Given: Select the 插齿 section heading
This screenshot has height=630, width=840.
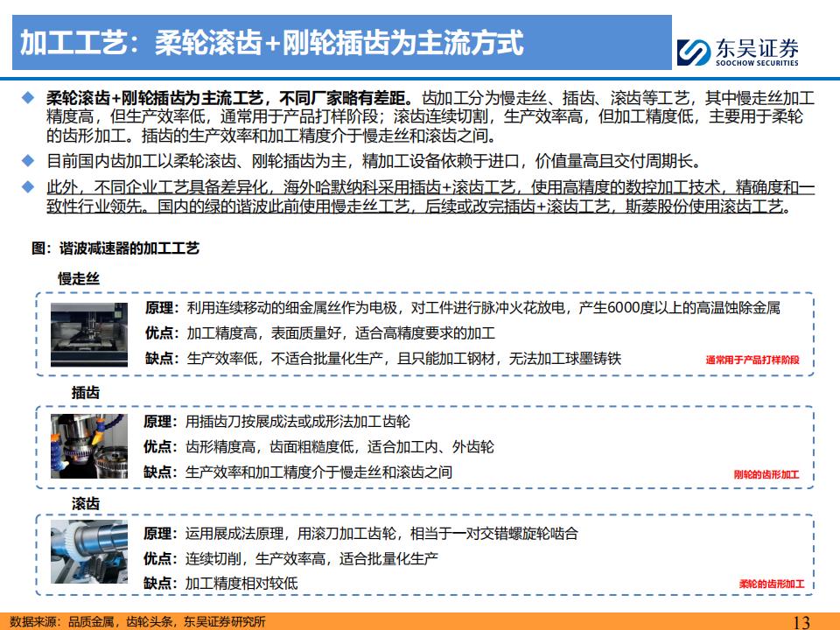Looking at the screenshot, I should pyautogui.click(x=86, y=393).
